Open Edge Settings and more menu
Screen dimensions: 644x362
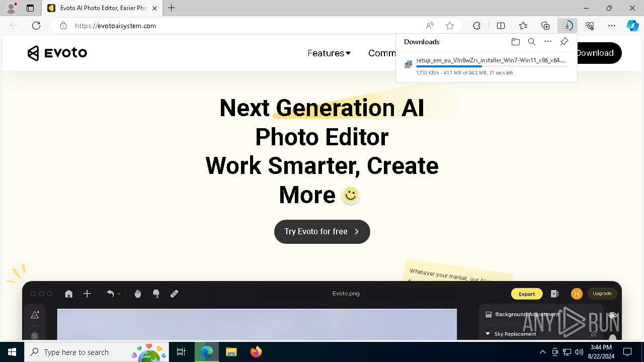click(612, 26)
